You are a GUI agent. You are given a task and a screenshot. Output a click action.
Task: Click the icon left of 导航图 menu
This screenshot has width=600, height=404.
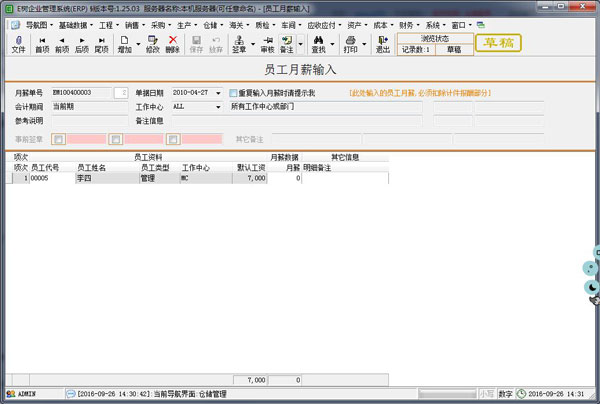(x=15, y=25)
